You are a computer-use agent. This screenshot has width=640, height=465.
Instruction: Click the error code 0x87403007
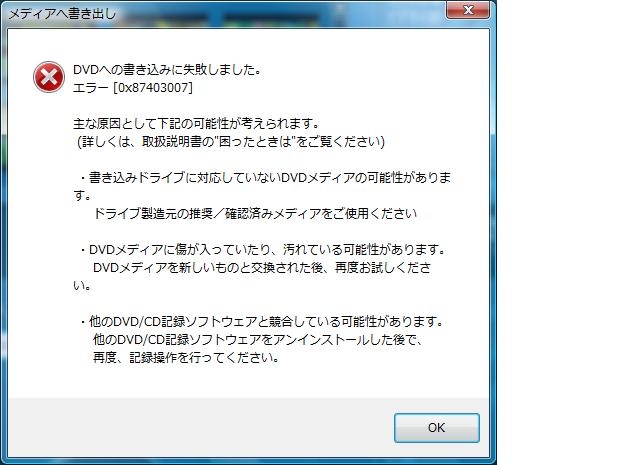(x=153, y=87)
